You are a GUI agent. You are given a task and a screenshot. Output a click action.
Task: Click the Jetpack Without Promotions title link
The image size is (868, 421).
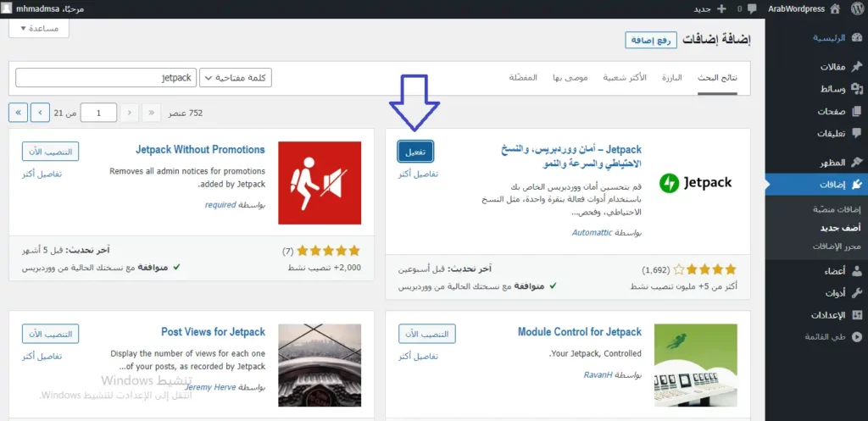click(x=200, y=150)
